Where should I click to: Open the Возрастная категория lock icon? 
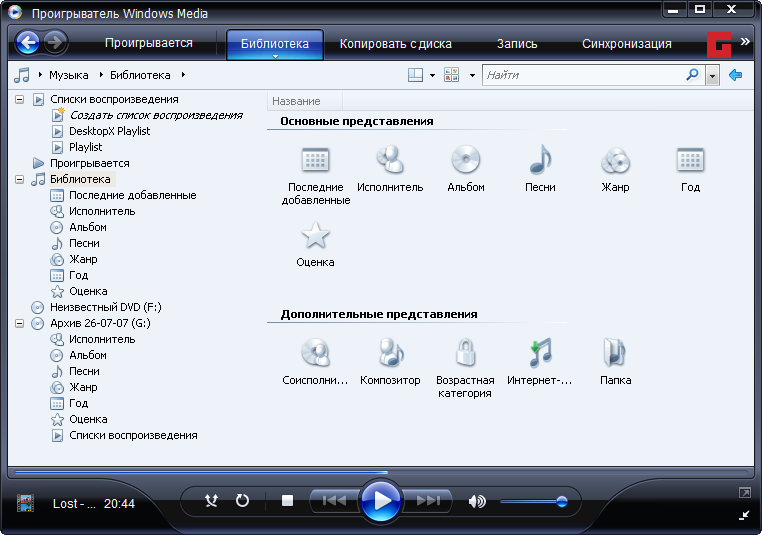(465, 352)
